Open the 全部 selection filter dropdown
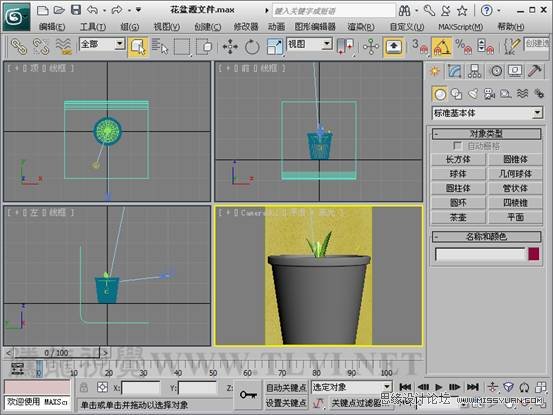Screen dimensions: 553x415 click(102, 44)
